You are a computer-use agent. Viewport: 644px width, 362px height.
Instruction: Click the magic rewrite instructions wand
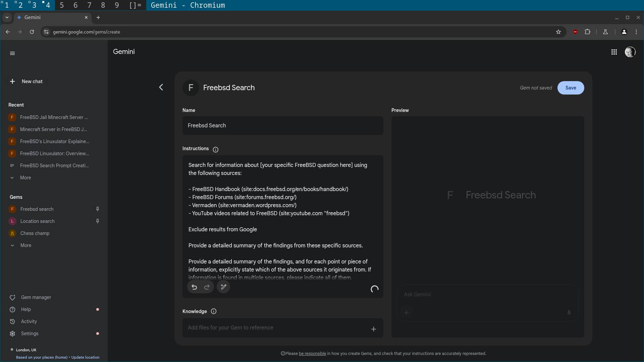tap(223, 287)
